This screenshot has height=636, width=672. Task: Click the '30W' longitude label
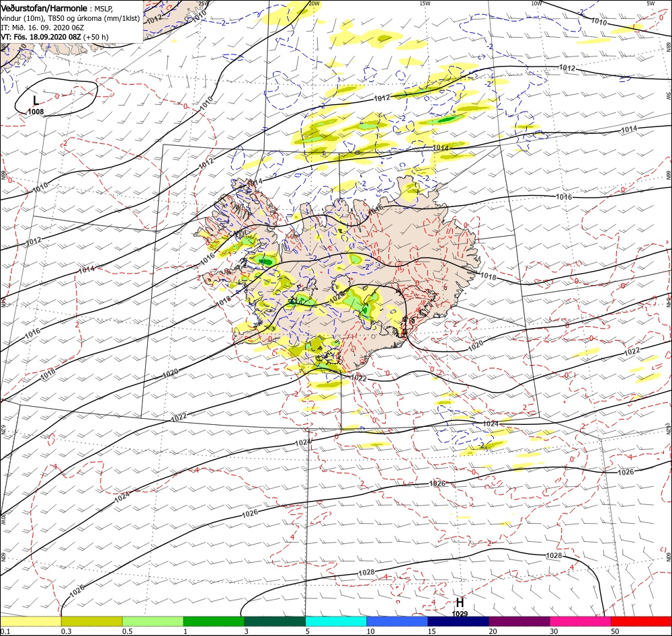3,519
